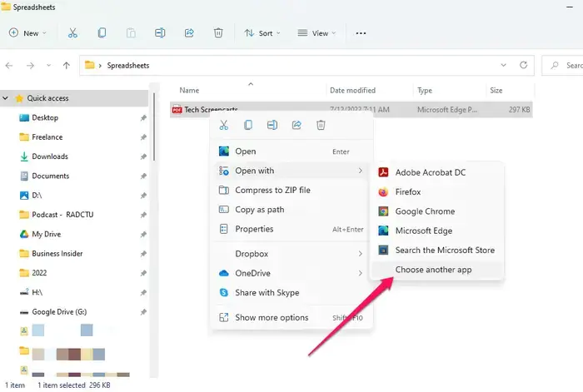Select Choose another app in submenu
The image size is (583, 392).
pyautogui.click(x=433, y=270)
